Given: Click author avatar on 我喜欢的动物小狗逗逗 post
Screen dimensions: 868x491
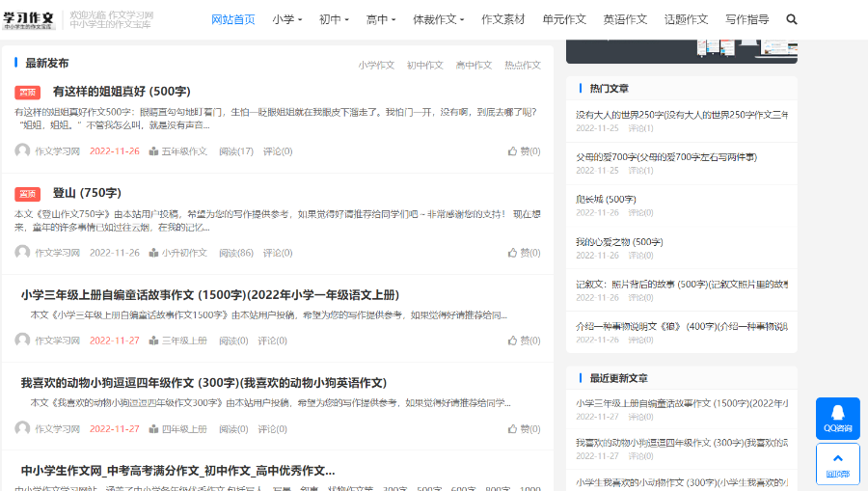Looking at the screenshot, I should [x=22, y=428].
